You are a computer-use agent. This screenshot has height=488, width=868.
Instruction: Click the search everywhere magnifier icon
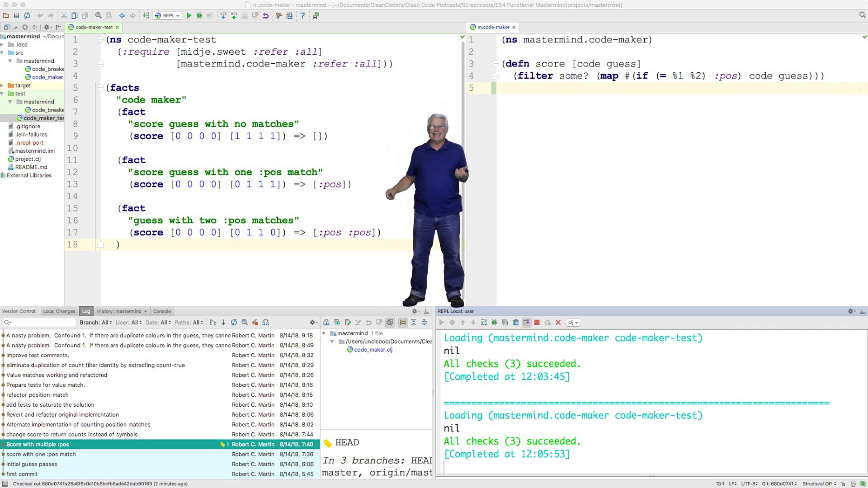pos(862,15)
